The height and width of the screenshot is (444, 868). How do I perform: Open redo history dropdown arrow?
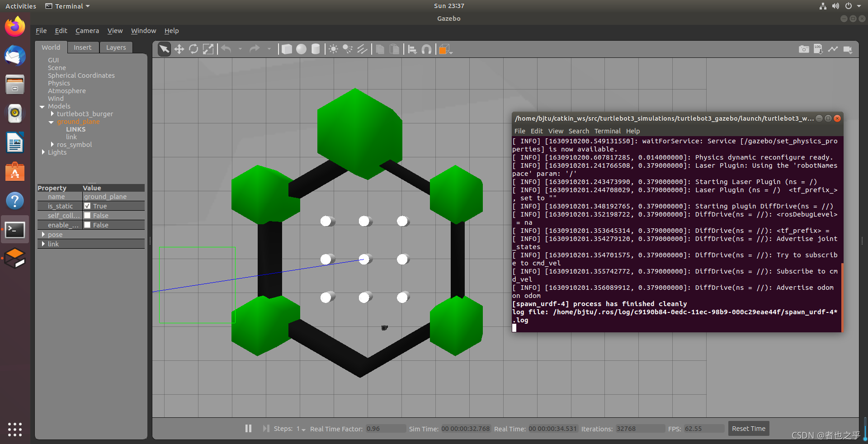coord(269,49)
